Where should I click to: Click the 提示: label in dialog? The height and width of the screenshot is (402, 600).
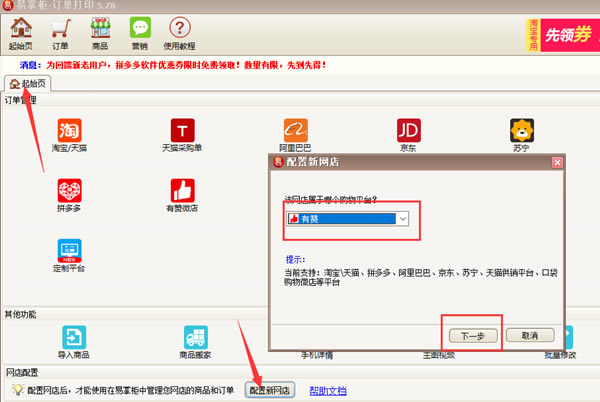295,260
